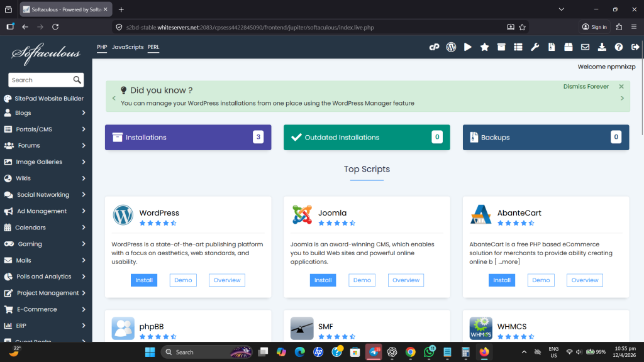This screenshot has height=362, width=644.
Task: Open backups zip file icon in toolbar
Action: (552, 47)
